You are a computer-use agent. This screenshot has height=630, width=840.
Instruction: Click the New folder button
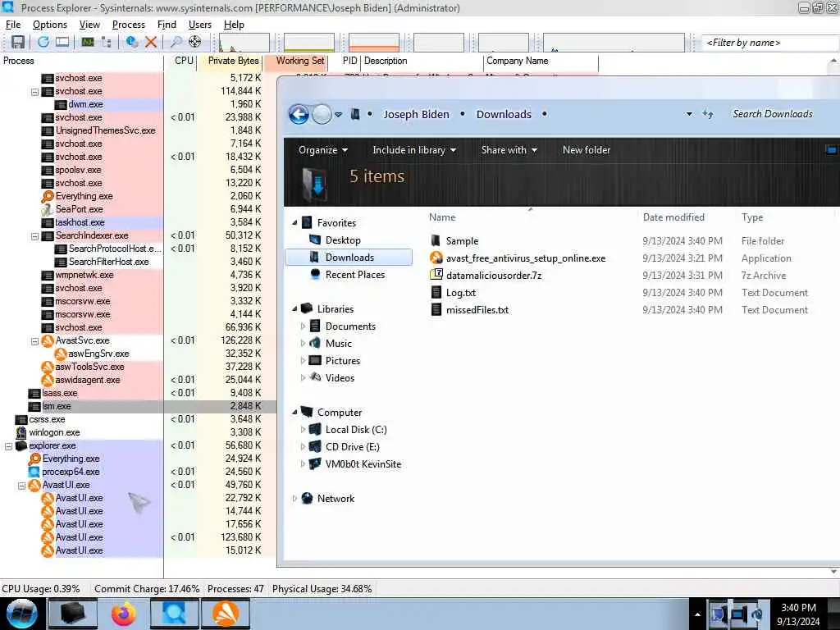(x=586, y=150)
